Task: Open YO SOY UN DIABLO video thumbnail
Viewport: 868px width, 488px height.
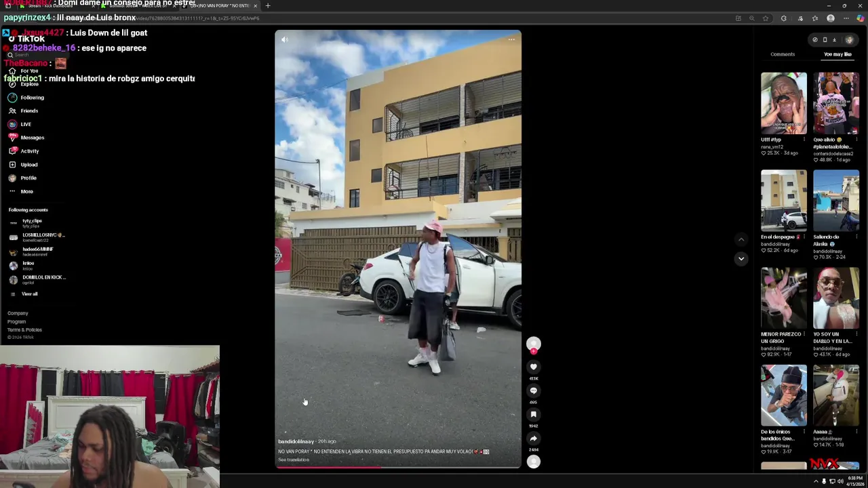Action: (x=836, y=298)
